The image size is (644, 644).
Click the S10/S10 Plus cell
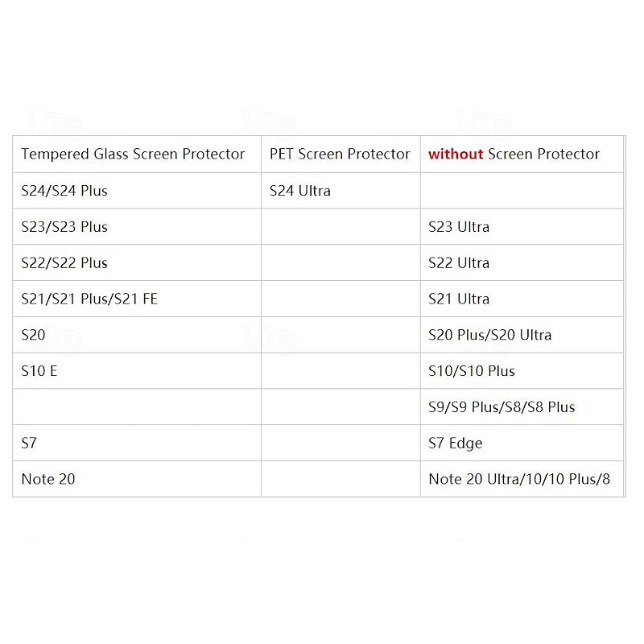tap(472, 371)
